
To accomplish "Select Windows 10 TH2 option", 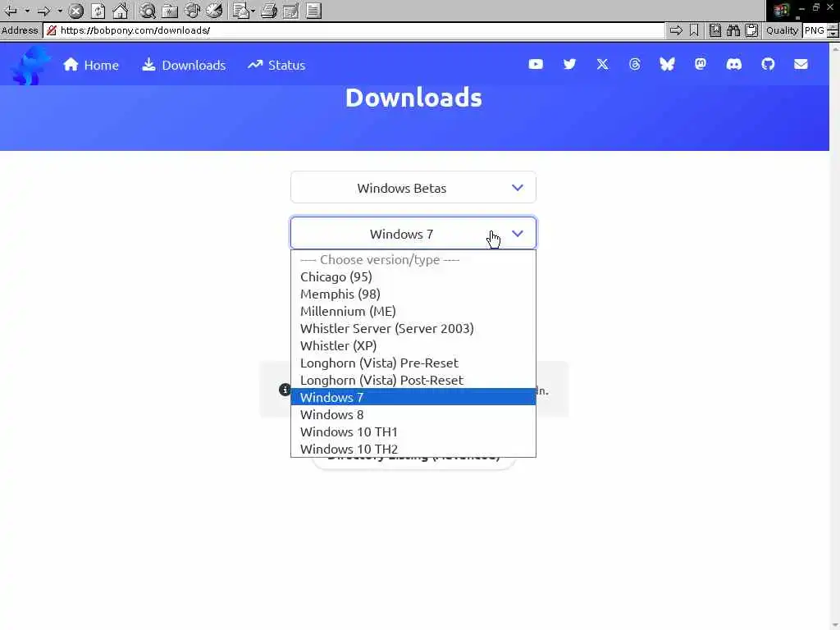I will click(x=413, y=449).
